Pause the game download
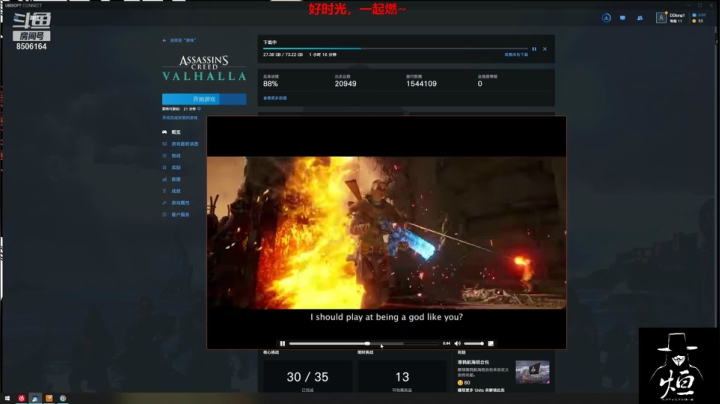 pyautogui.click(x=534, y=49)
